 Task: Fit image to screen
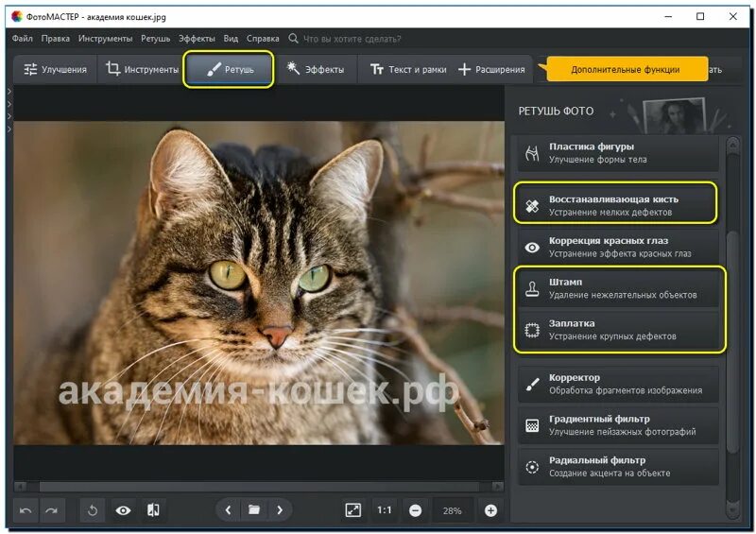pyautogui.click(x=352, y=510)
